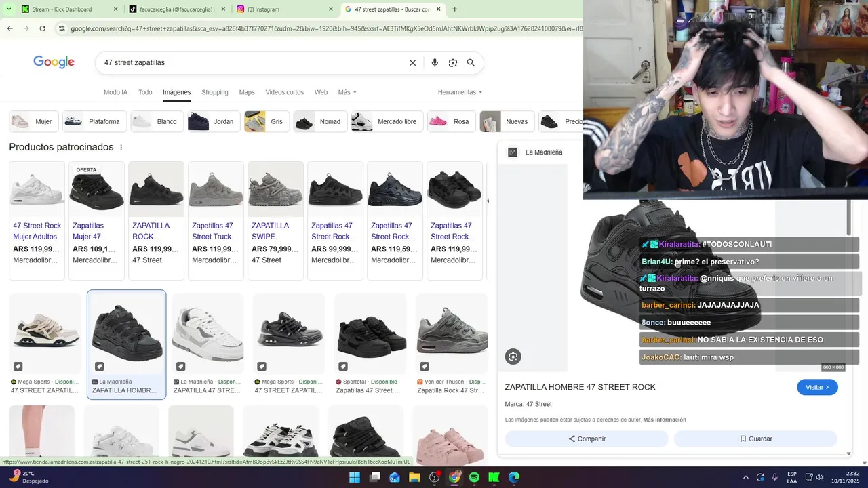Select the Web search tab

(321, 92)
